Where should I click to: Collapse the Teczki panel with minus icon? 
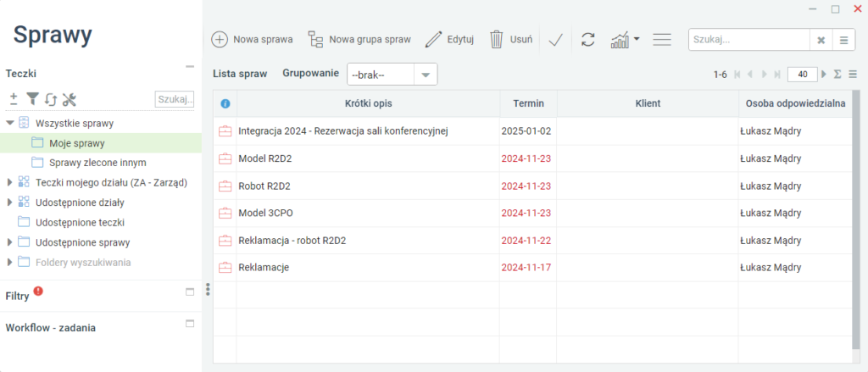click(190, 66)
